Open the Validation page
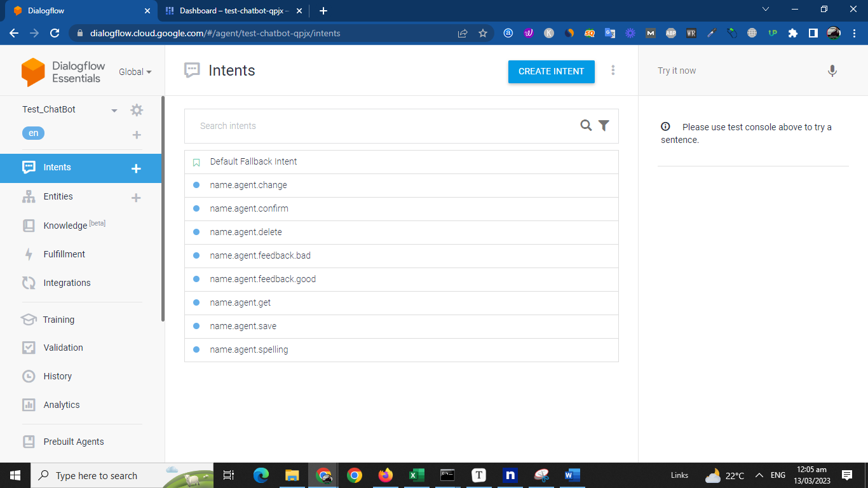The height and width of the screenshot is (488, 868). pyautogui.click(x=63, y=348)
